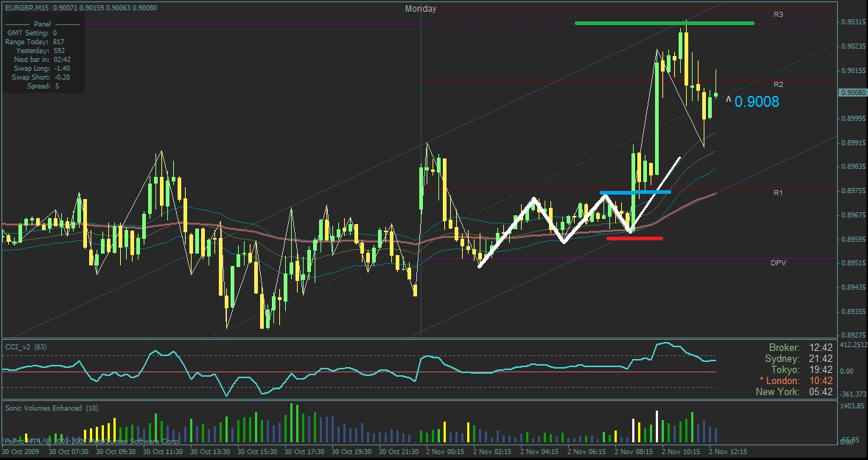
Task: Click the -361.373 CCI scale value
Action: click(853, 394)
